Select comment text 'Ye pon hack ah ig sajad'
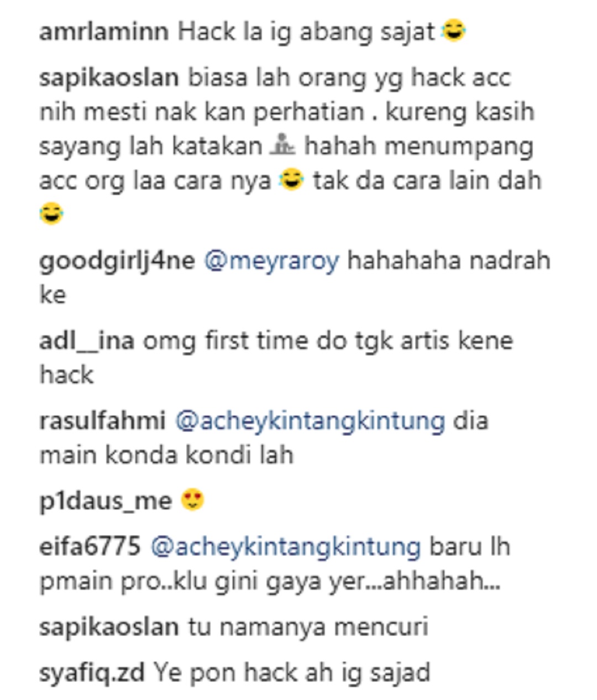This screenshot has width=597, height=700. click(x=291, y=673)
